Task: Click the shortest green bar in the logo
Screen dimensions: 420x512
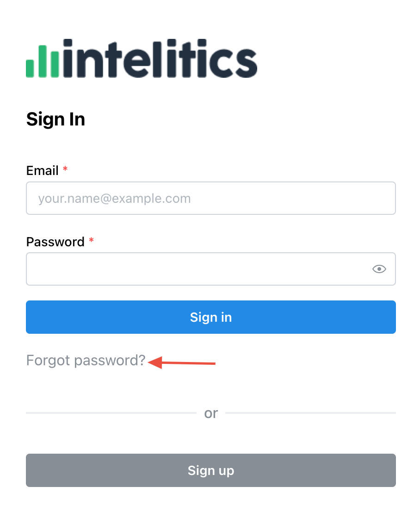Action: (30, 68)
